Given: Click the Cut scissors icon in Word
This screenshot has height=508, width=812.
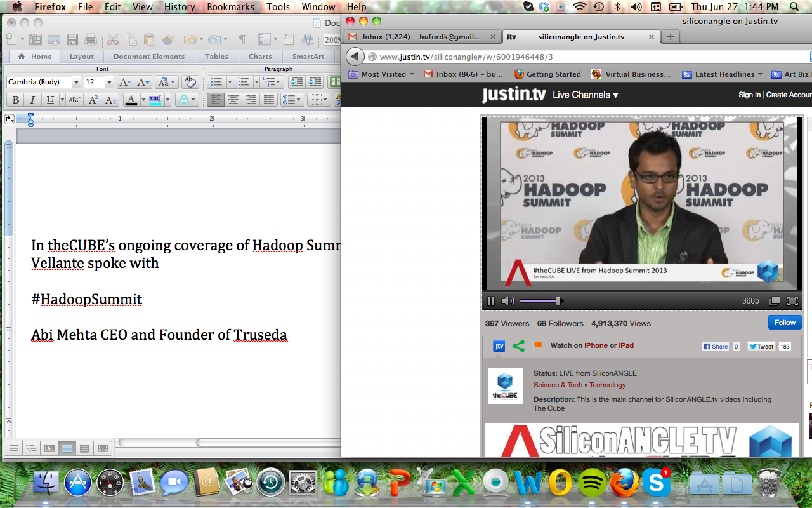Looking at the screenshot, I should (x=113, y=39).
